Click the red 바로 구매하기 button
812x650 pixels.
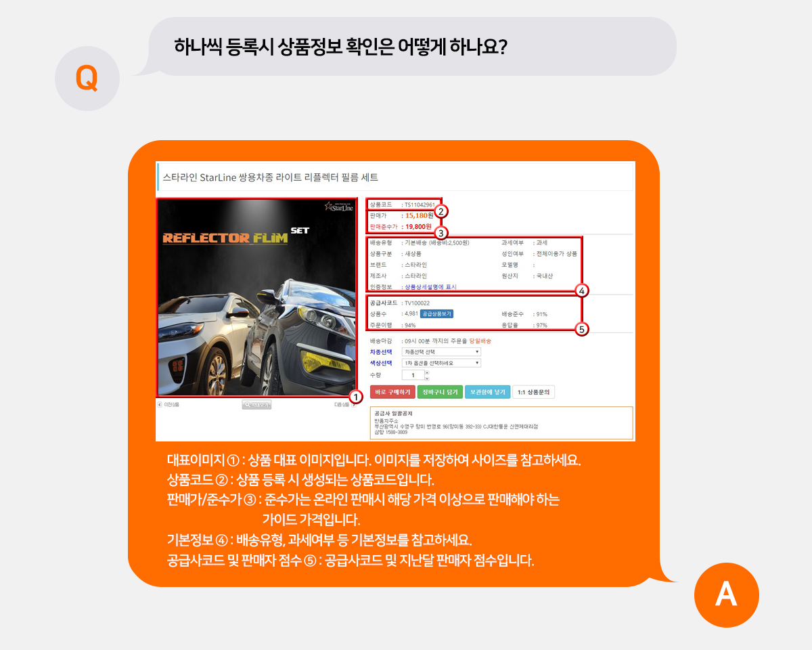pyautogui.click(x=392, y=392)
